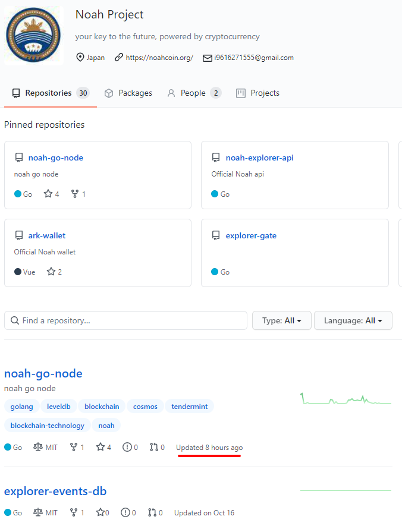Open pinned explorer-gate repository
This screenshot has height=532, width=402.
[251, 235]
